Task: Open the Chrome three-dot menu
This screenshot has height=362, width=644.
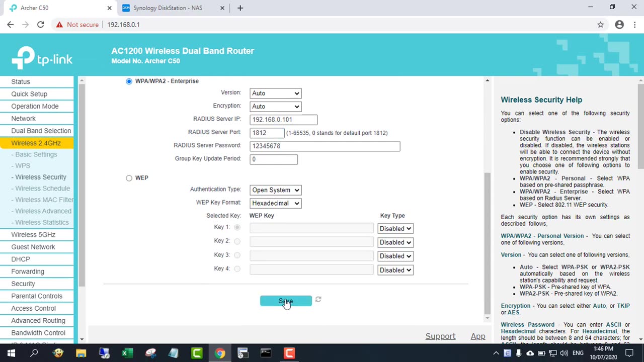Action: tap(634, 25)
